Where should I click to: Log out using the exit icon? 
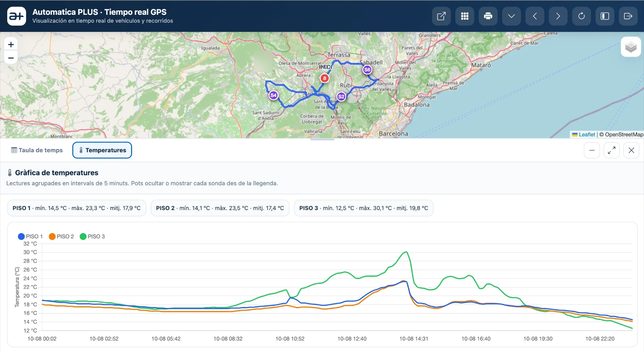pyautogui.click(x=628, y=16)
